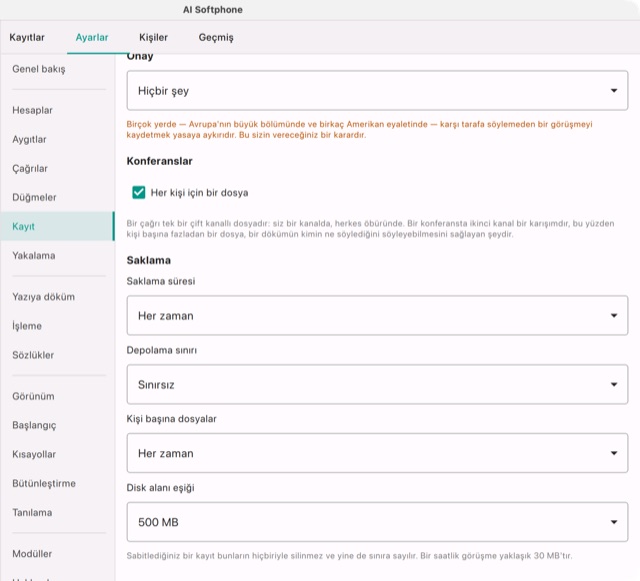Open Aygıtlar settings section

[x=57, y=139]
